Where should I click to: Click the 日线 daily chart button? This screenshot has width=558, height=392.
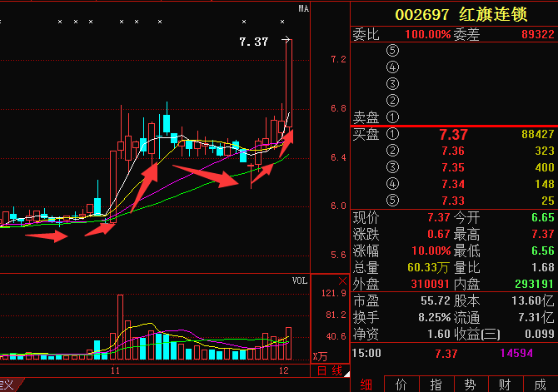(x=331, y=370)
